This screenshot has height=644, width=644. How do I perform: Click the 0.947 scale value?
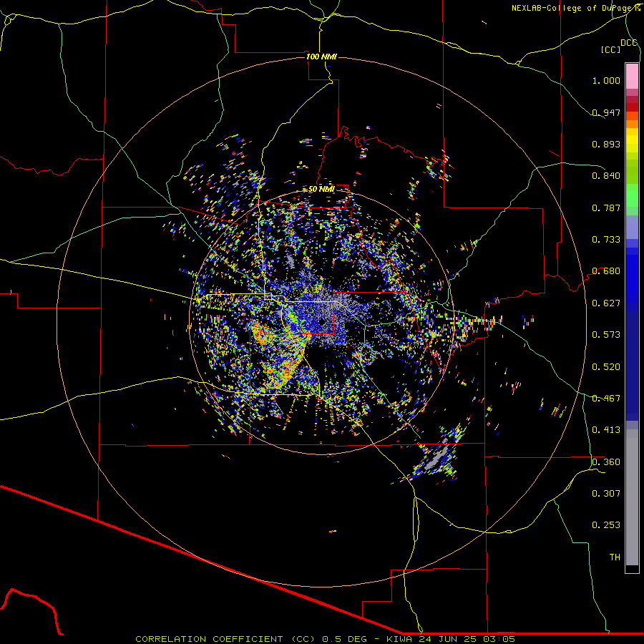point(606,112)
